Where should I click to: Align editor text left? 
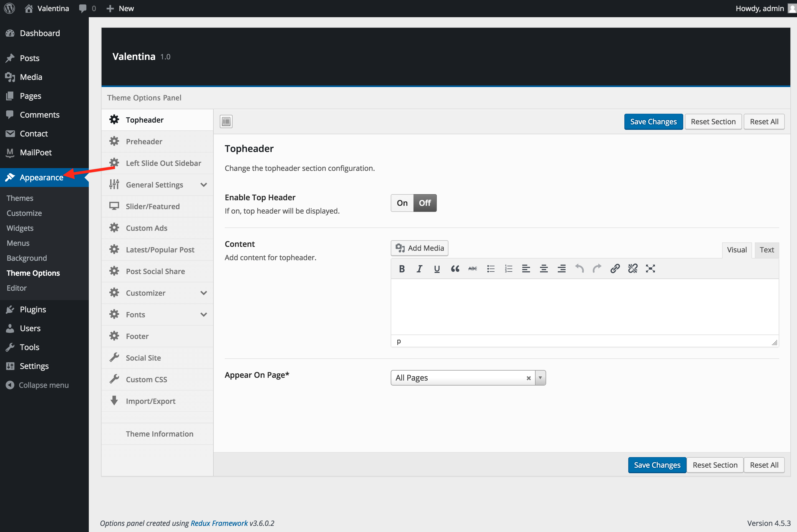click(x=526, y=269)
